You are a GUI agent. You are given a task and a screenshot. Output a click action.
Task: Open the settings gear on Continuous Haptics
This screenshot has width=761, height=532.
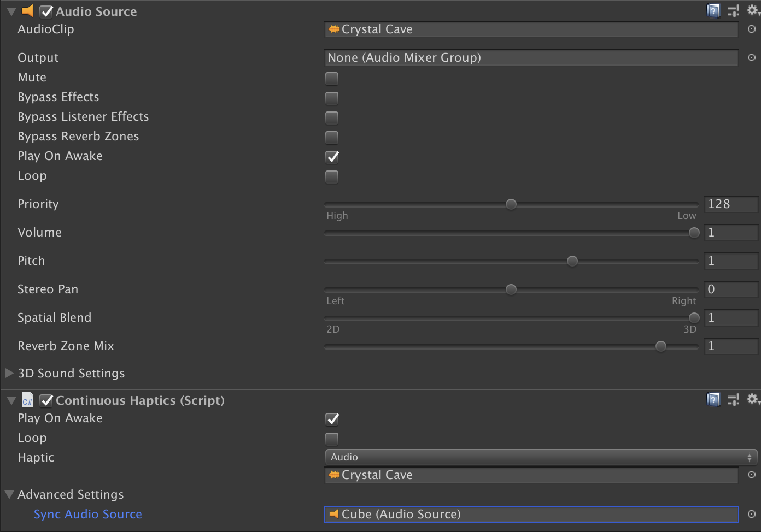point(753,400)
